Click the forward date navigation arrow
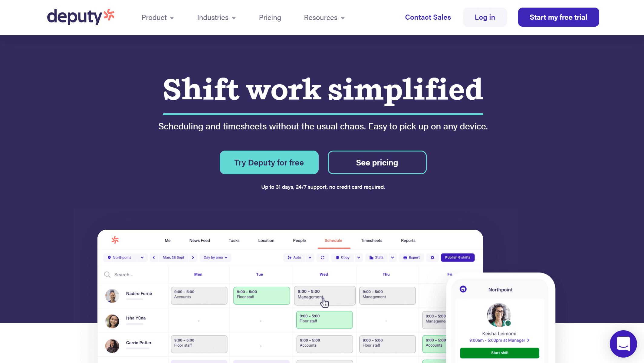Screen dimensions: 644x363 click(x=193, y=257)
